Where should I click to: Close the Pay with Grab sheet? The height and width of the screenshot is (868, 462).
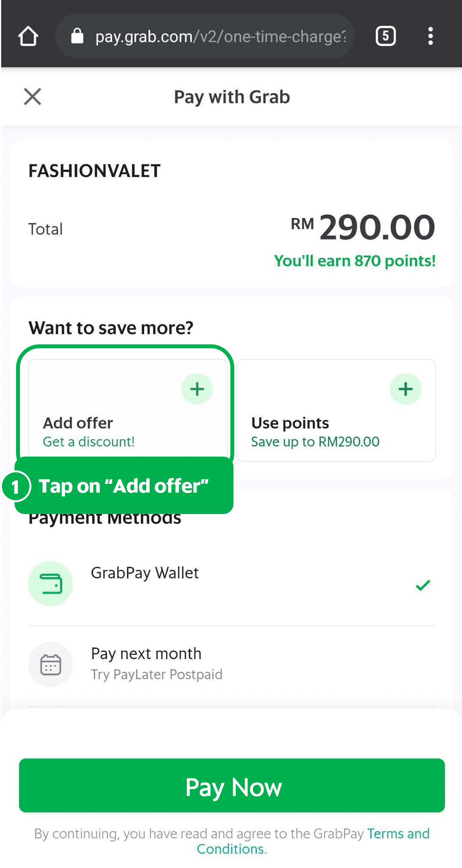coord(32,97)
